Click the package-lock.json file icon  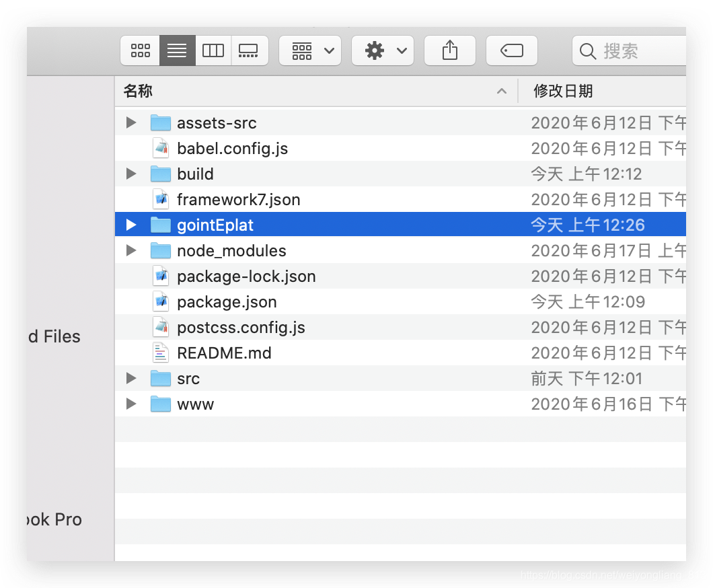[x=161, y=276]
